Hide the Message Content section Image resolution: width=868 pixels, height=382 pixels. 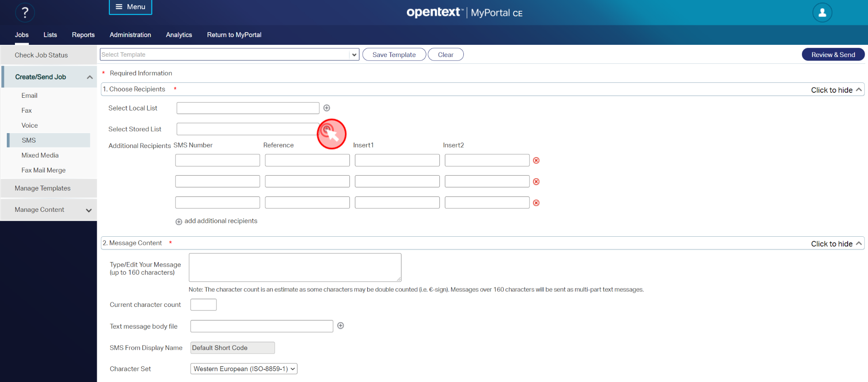click(837, 244)
